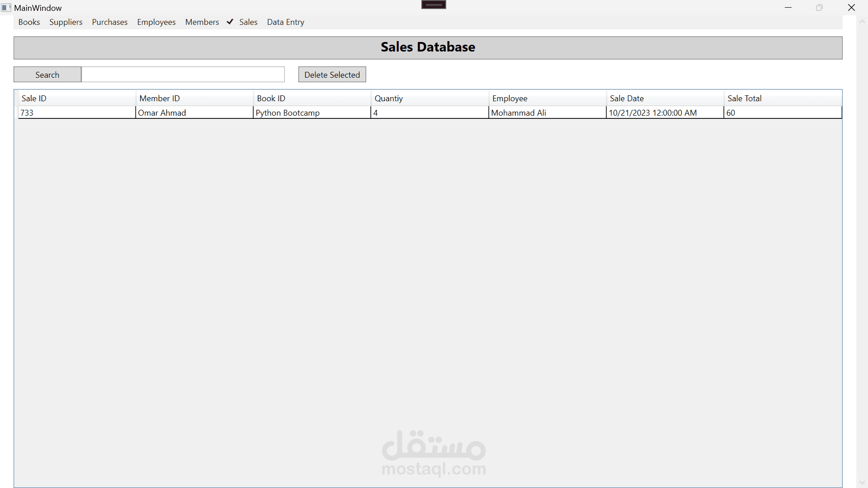The height and width of the screenshot is (488, 868).
Task: Go to the Data Entry menu
Action: point(285,22)
